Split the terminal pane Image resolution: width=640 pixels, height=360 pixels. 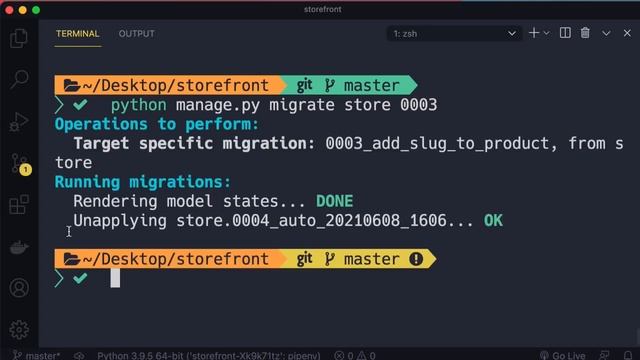[x=565, y=33]
